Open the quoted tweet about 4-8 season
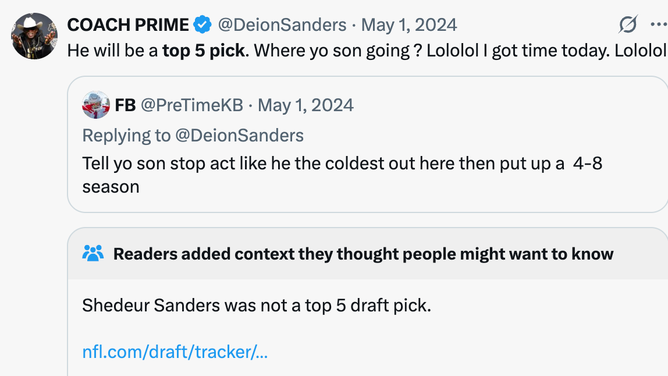 pyautogui.click(x=368, y=144)
